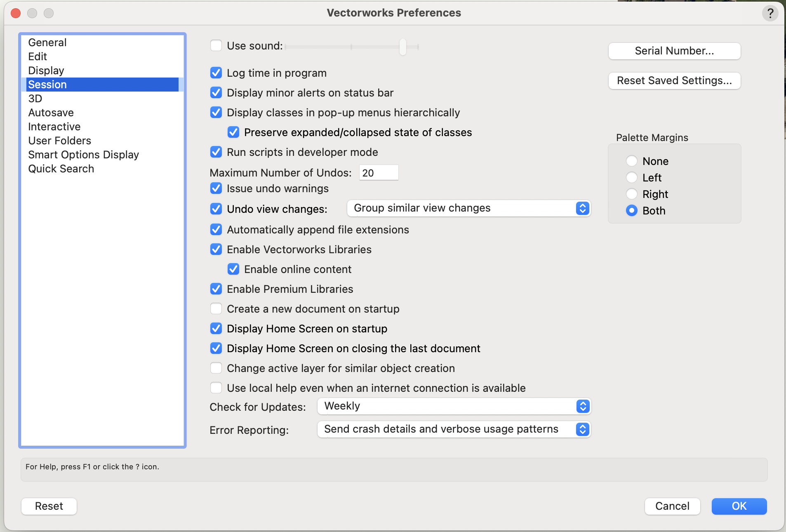Open the Error Reporting dropdown menu
This screenshot has width=786, height=532.
coord(454,429)
